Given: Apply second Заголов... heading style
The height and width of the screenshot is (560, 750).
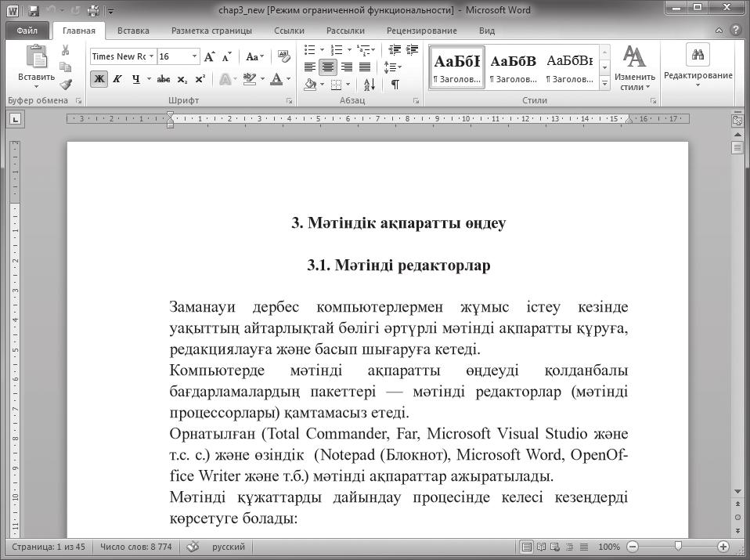Looking at the screenshot, I should point(514,67).
